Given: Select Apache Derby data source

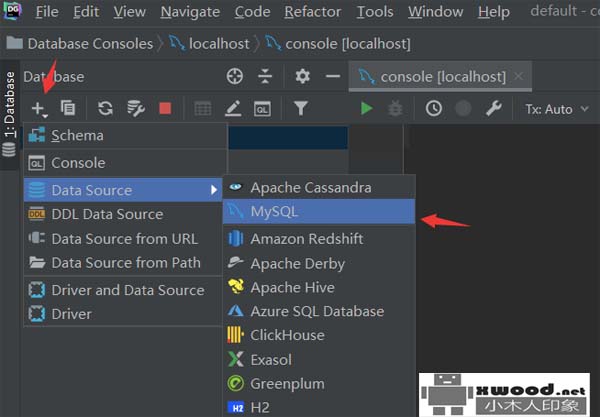Looking at the screenshot, I should coord(319,263).
